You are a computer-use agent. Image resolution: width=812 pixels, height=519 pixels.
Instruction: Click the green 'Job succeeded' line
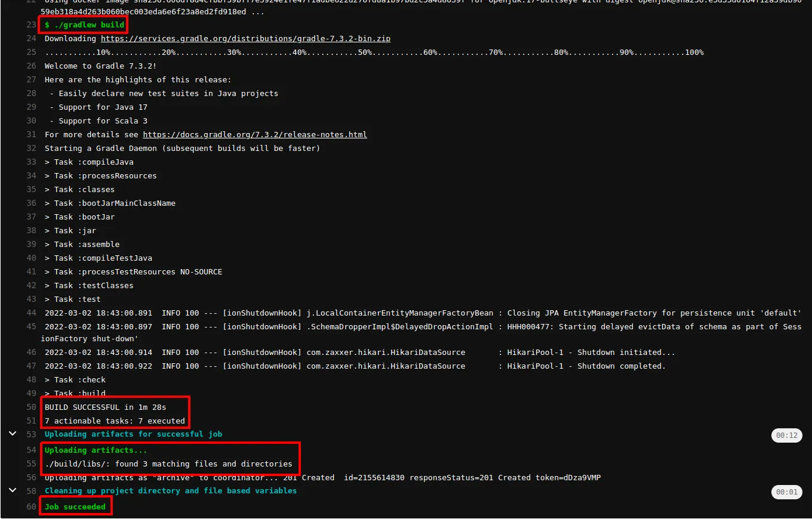(x=75, y=507)
